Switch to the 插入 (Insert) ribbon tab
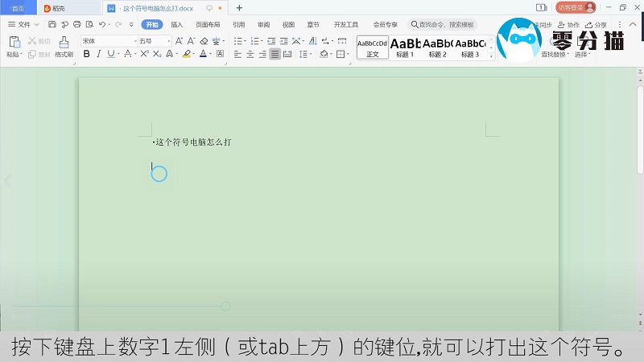644x362 pixels. tap(177, 25)
